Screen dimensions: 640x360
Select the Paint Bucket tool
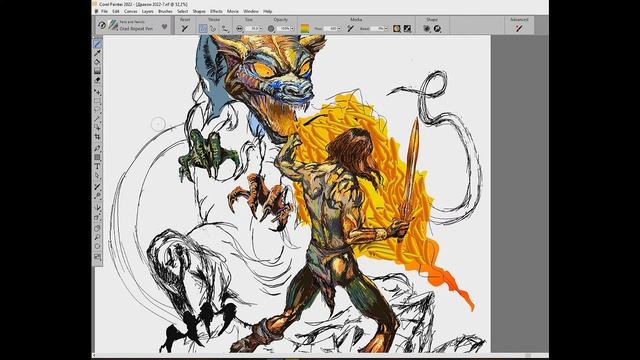pyautogui.click(x=97, y=62)
